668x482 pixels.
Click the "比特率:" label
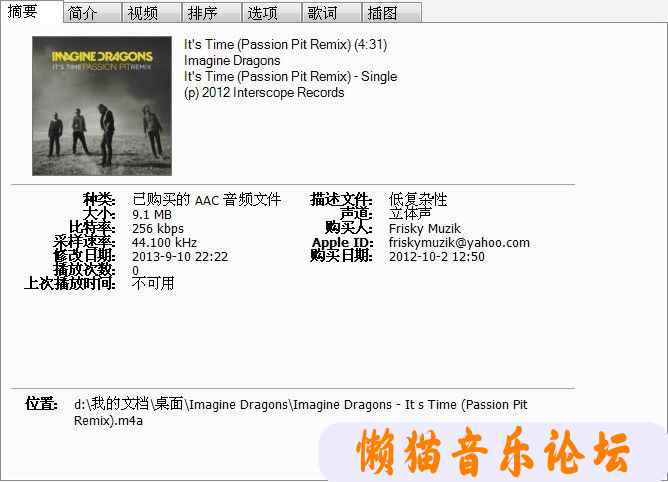(92, 228)
